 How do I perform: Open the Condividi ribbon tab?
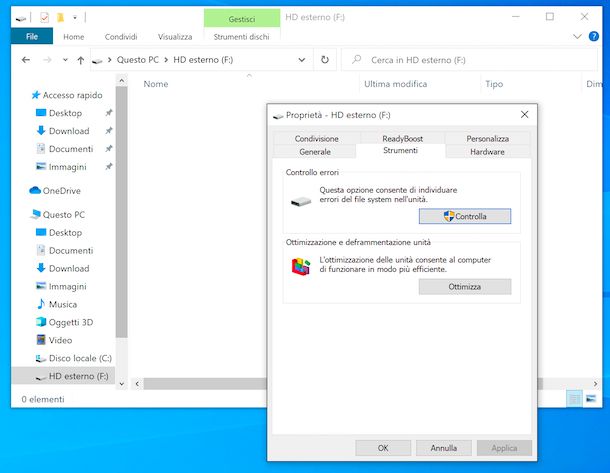[121, 37]
